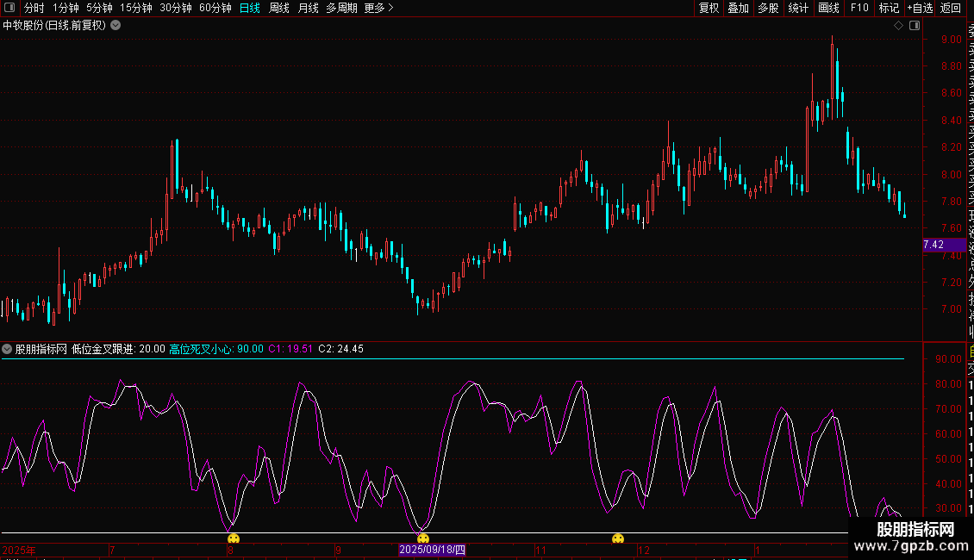Viewport: 974px width, 560px height.
Task: Click the smiley signal icon at 2025/09/18
Action: 423,539
